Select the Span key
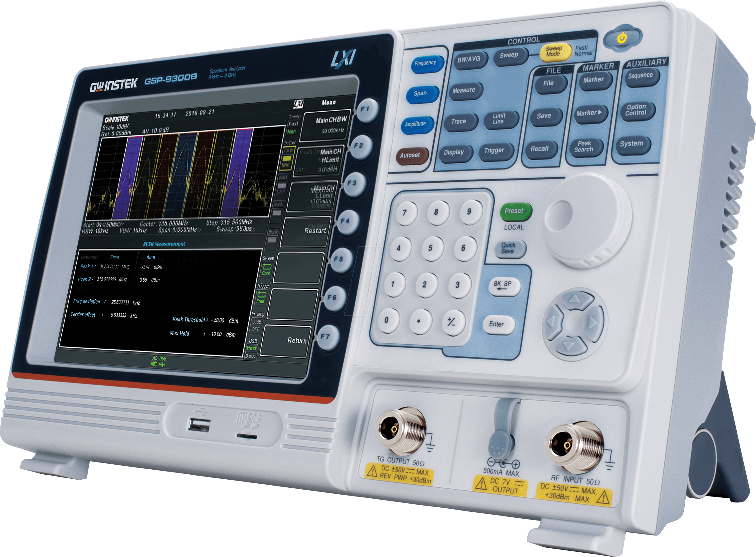Image resolution: width=756 pixels, height=557 pixels. click(x=422, y=94)
